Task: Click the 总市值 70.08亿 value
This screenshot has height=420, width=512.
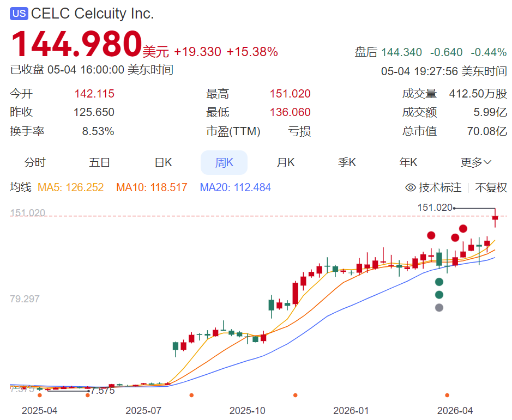Action: (x=487, y=131)
